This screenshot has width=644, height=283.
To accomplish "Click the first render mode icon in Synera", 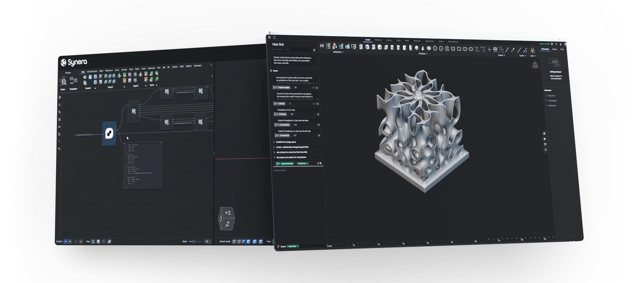I will 234,242.
